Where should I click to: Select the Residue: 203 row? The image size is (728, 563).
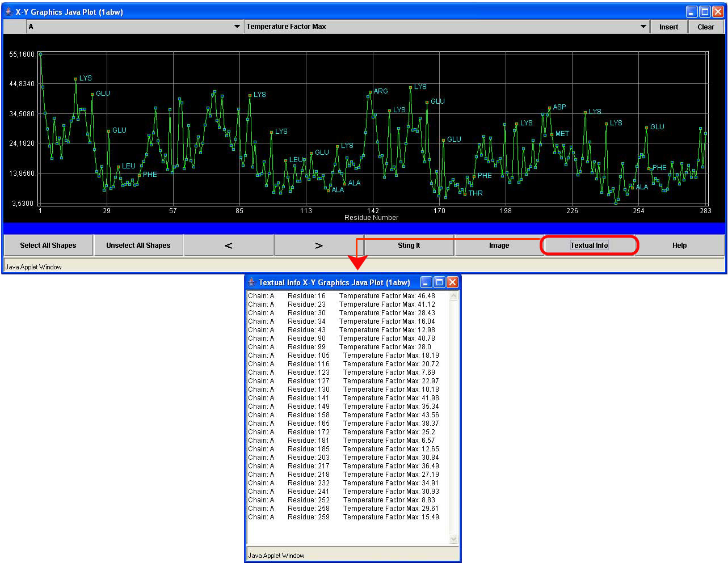344,458
